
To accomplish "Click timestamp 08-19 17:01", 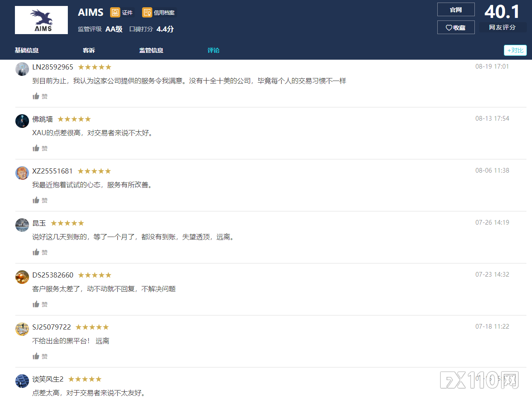I will [492, 66].
